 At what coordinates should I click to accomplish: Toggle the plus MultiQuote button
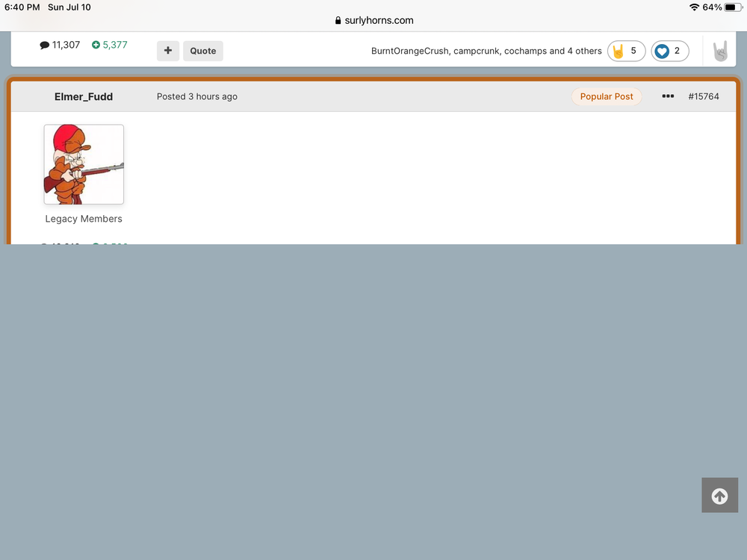[168, 51]
